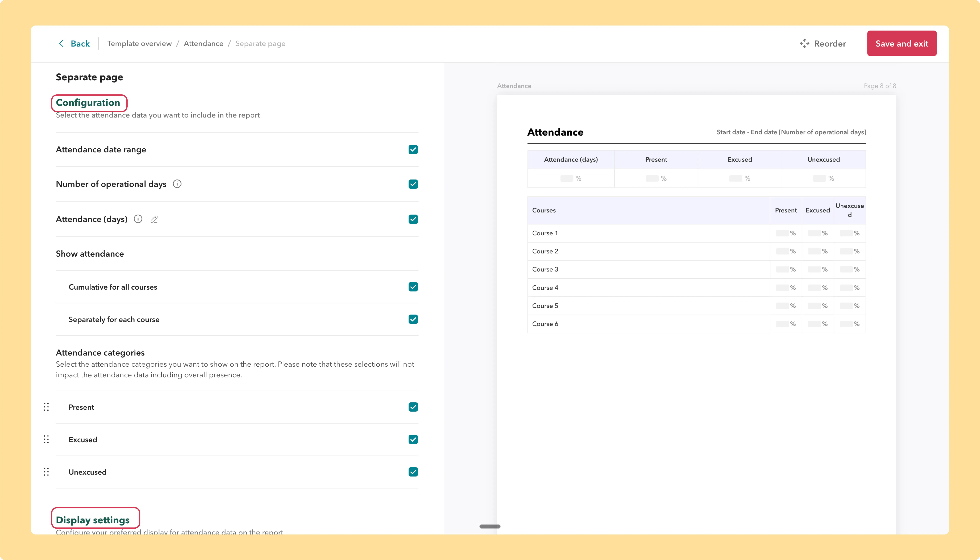Uncheck the Attendance date range checkbox
Screen dimensions: 980x560
(x=413, y=150)
